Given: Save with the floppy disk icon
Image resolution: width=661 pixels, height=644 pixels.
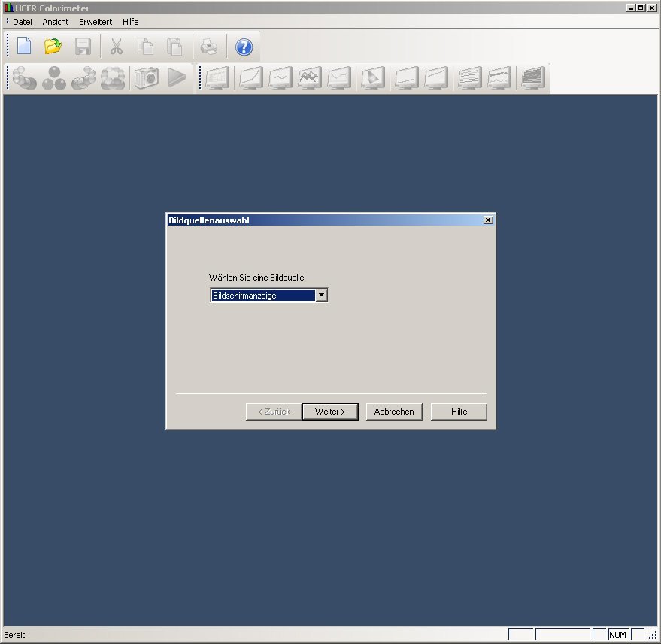Looking at the screenshot, I should coord(83,47).
